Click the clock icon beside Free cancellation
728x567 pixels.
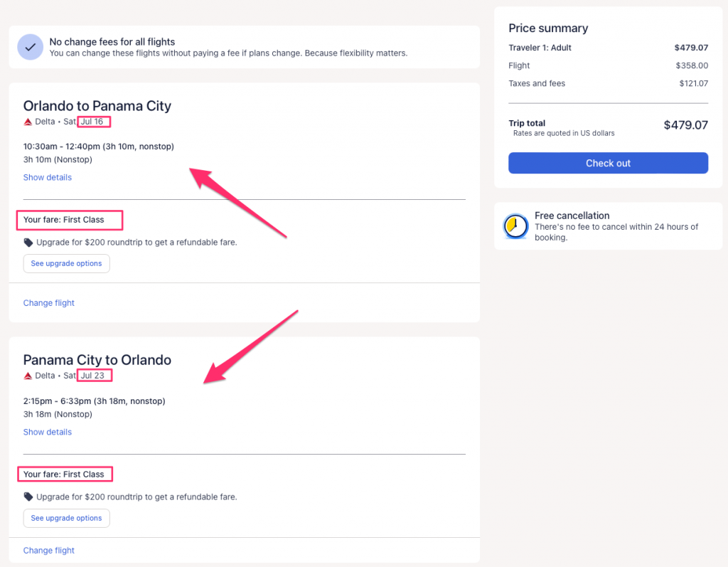tap(515, 226)
